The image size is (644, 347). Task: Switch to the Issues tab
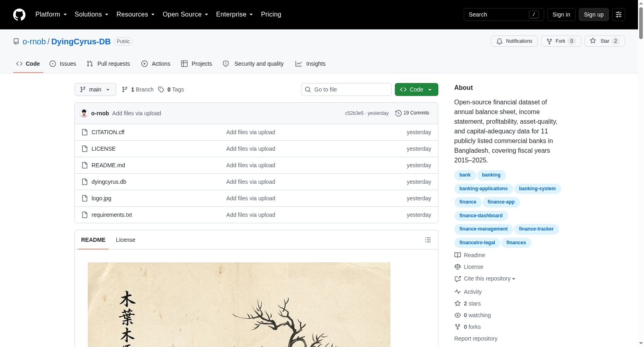63,64
